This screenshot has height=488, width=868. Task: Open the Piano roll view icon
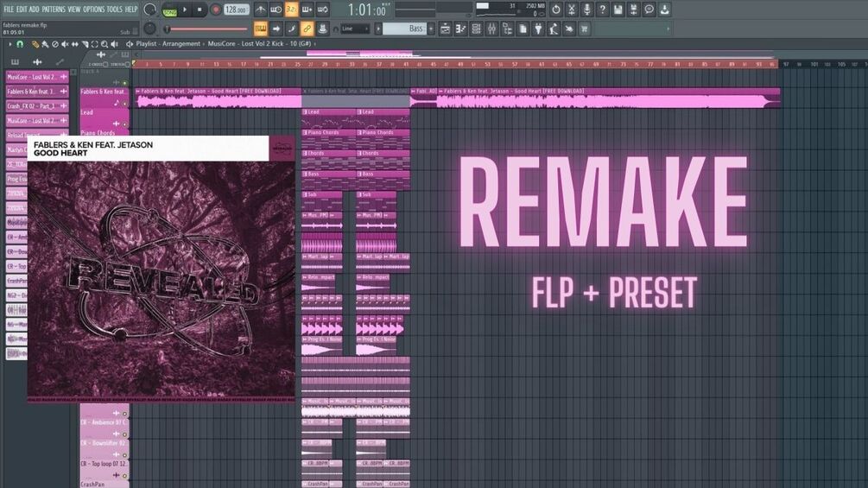[x=460, y=29]
